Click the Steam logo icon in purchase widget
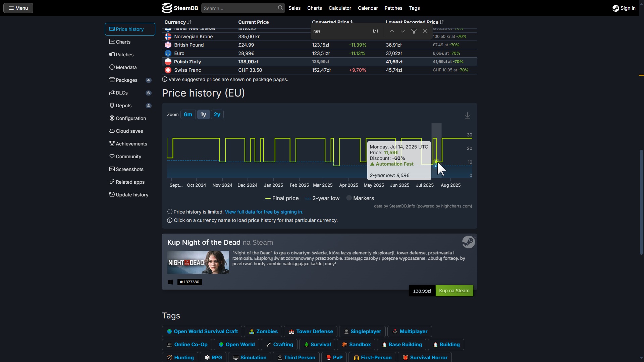The width and height of the screenshot is (644, 362). click(x=468, y=242)
